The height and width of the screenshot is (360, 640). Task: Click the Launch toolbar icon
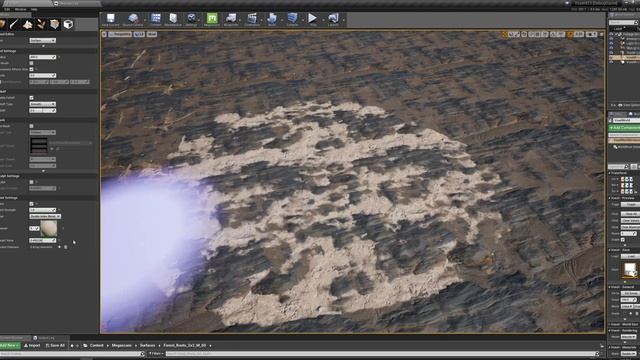tap(333, 20)
